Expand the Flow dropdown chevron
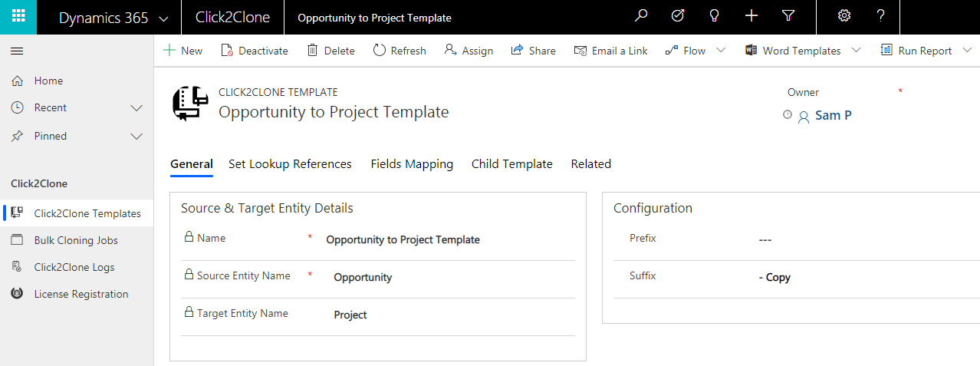 pos(721,51)
